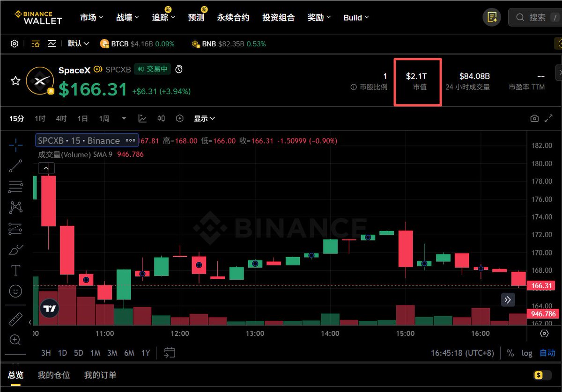Open the emoji icons tool
Screen dimensions: 562x392
click(x=15, y=291)
